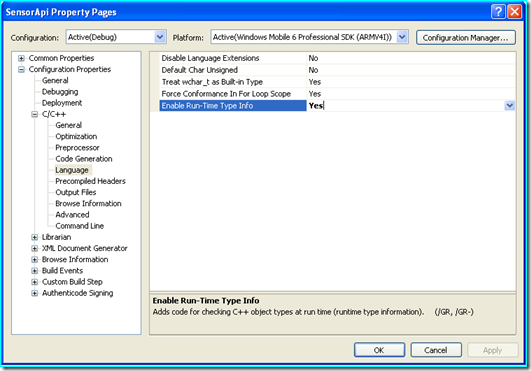This screenshot has width=531, height=371.
Task: Select XML Document Generator label
Action: pyautogui.click(x=85, y=248)
